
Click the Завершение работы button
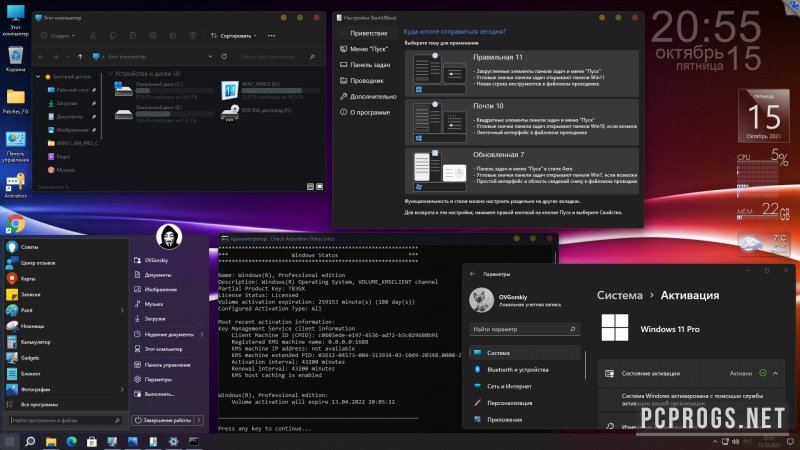tap(163, 420)
